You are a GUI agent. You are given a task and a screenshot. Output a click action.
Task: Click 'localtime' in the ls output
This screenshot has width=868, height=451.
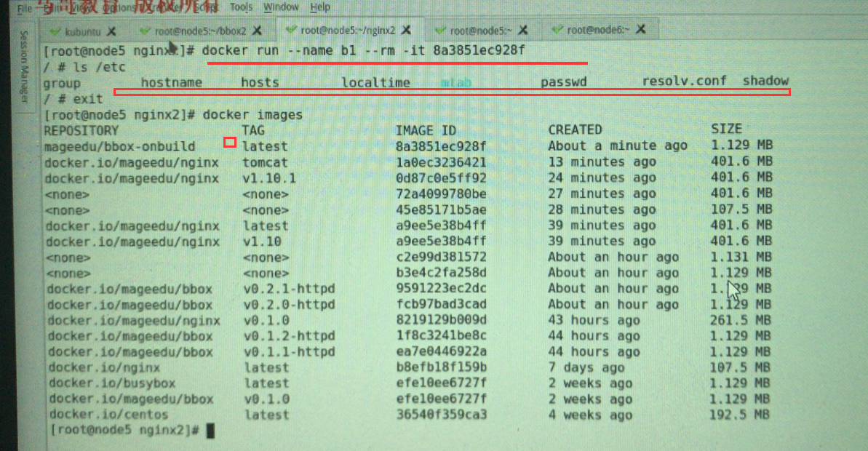(376, 82)
